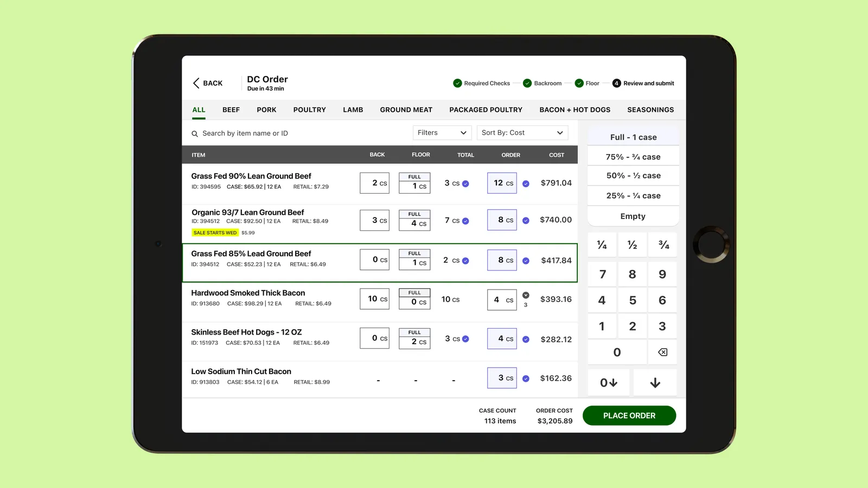Edit order quantity for Hardwood Smoked Thick Bacon
The image size is (868, 488).
tap(502, 299)
